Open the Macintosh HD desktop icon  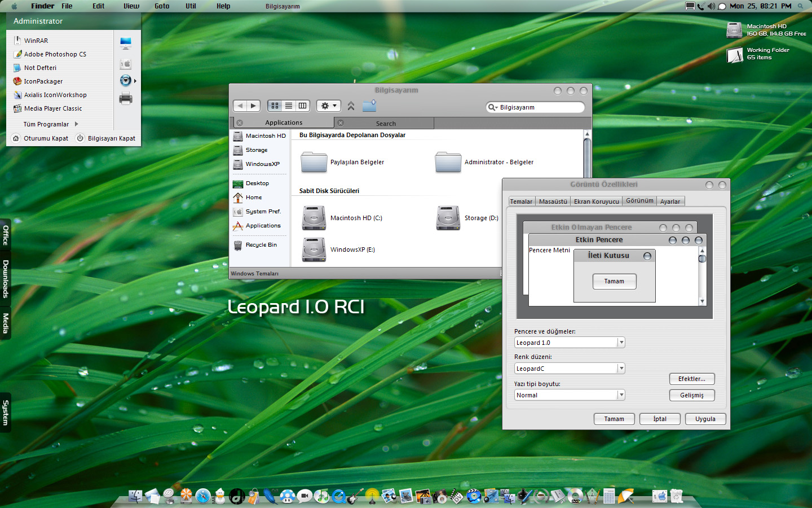(734, 29)
